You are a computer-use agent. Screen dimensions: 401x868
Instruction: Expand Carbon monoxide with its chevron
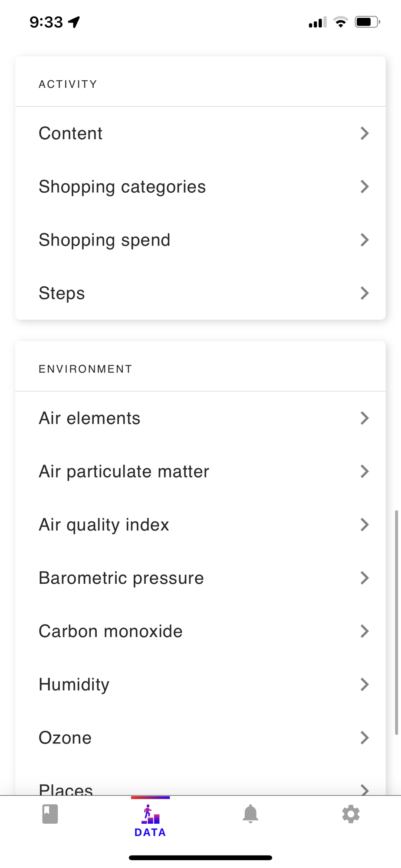coord(365,631)
